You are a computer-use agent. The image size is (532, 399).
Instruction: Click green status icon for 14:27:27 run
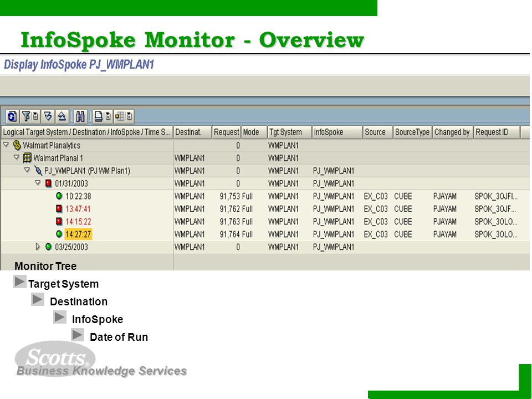[x=59, y=234]
